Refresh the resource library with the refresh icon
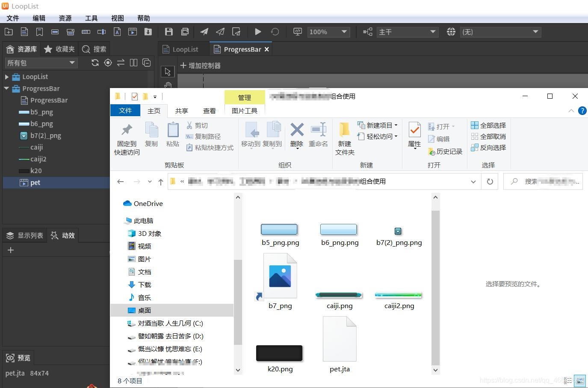588x388 pixels. (95, 62)
